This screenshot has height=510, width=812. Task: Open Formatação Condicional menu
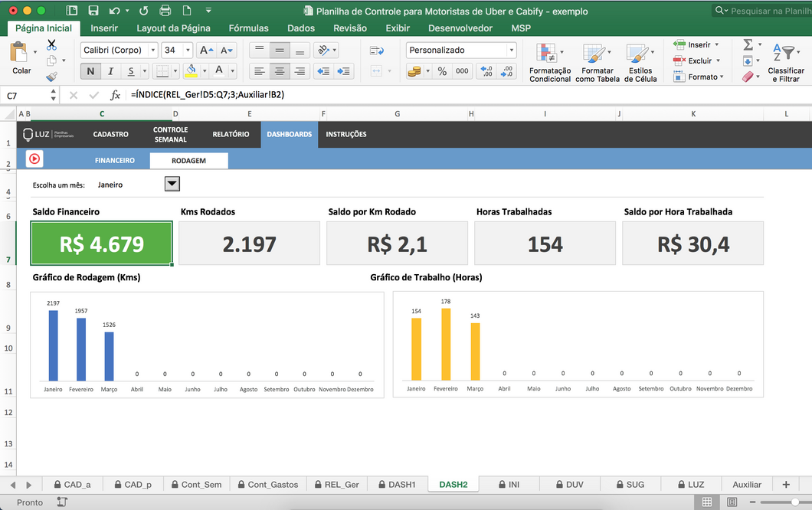549,63
